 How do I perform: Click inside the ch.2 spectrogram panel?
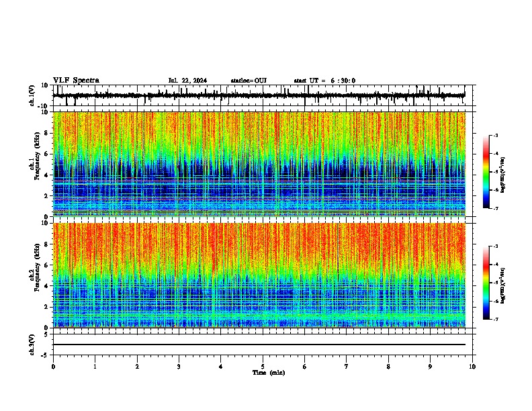(x=259, y=275)
